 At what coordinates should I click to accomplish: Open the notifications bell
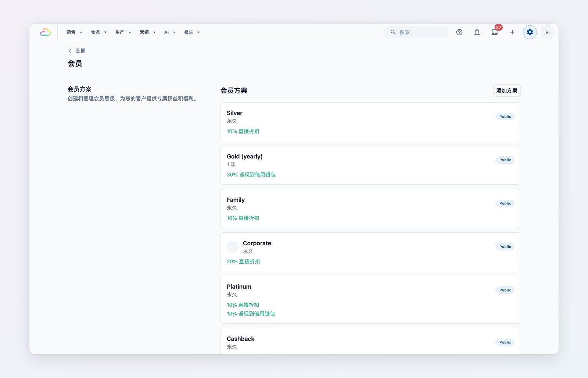click(477, 32)
